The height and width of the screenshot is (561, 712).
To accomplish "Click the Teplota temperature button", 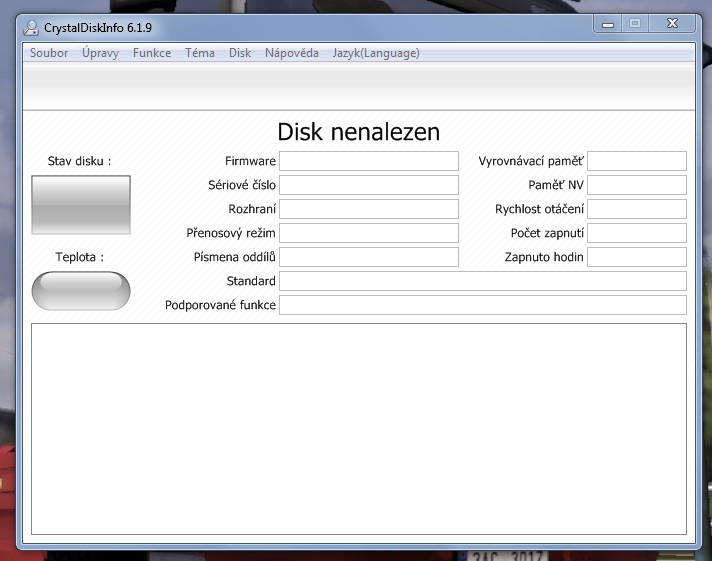I will click(x=81, y=290).
